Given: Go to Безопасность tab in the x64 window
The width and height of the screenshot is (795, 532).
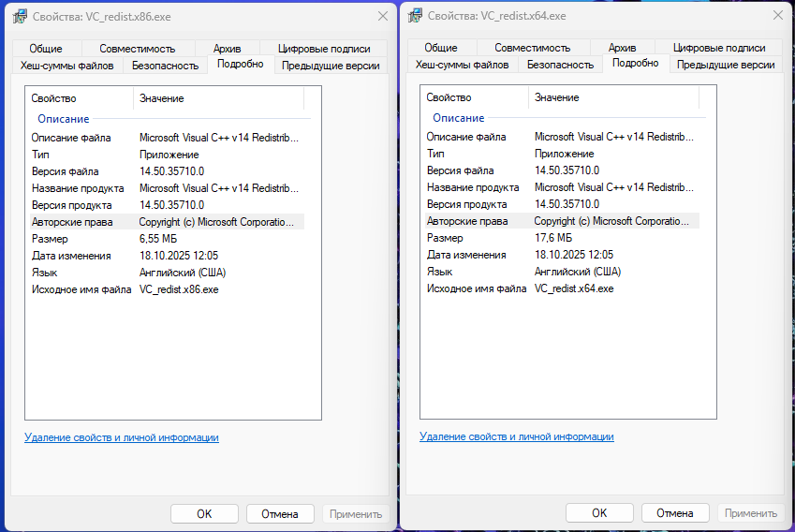Looking at the screenshot, I should (560, 66).
